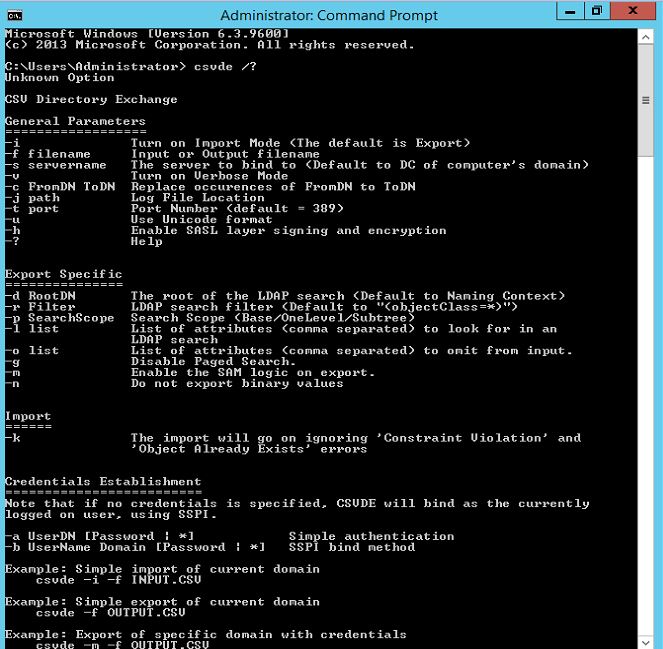Open the Command Prompt system menu icon
This screenshot has height=649, width=663.
click(15, 16)
